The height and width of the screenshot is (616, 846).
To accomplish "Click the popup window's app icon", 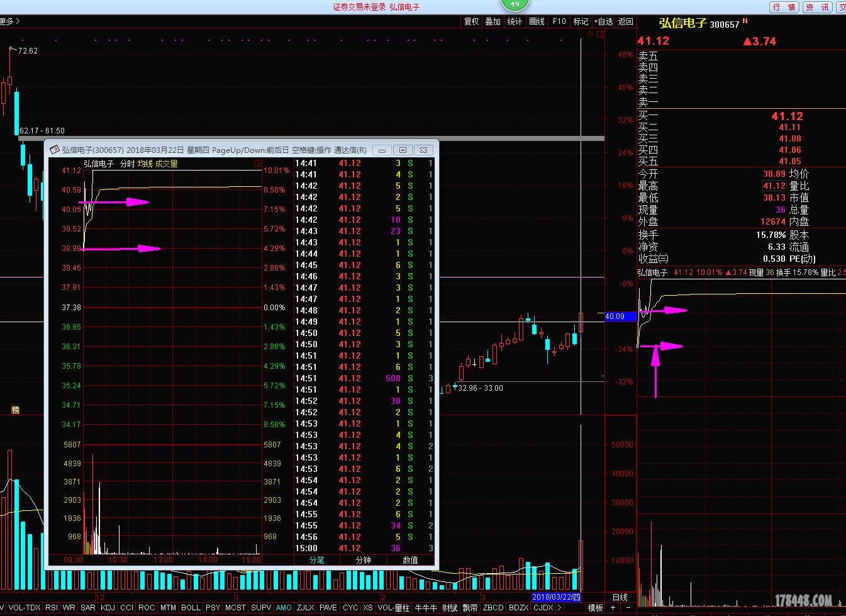I will (x=55, y=150).
